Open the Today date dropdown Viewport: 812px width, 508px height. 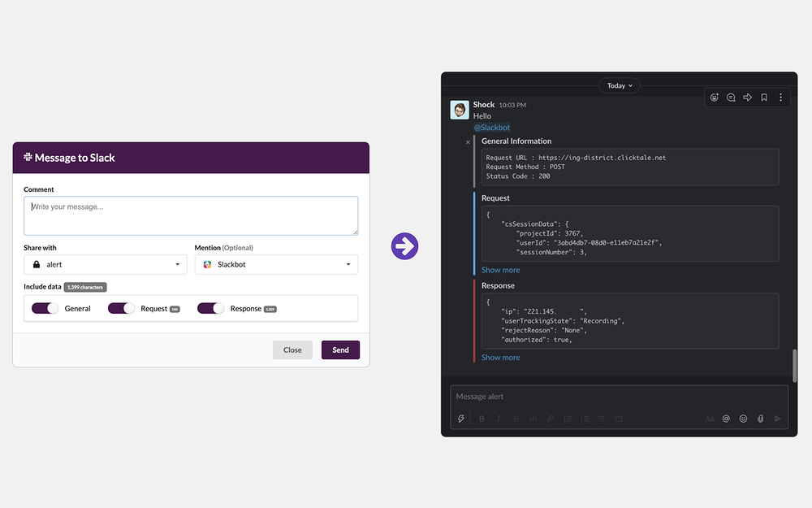pos(620,85)
